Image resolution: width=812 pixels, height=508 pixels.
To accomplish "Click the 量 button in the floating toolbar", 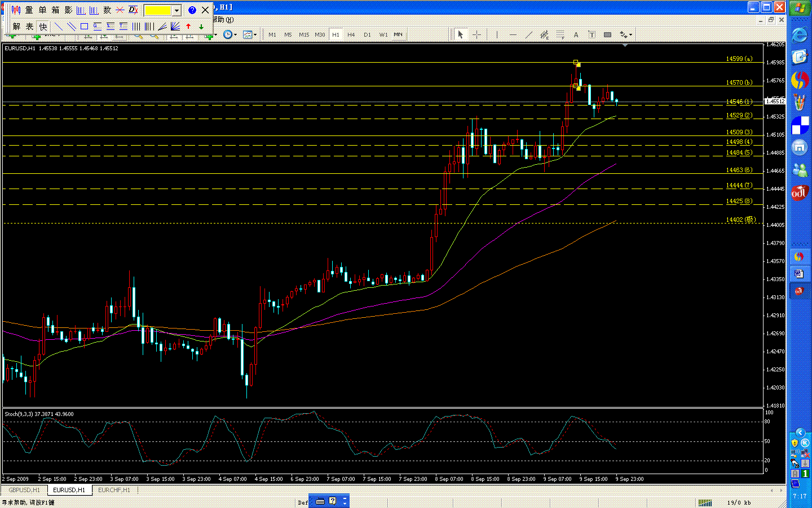I will click(29, 10).
